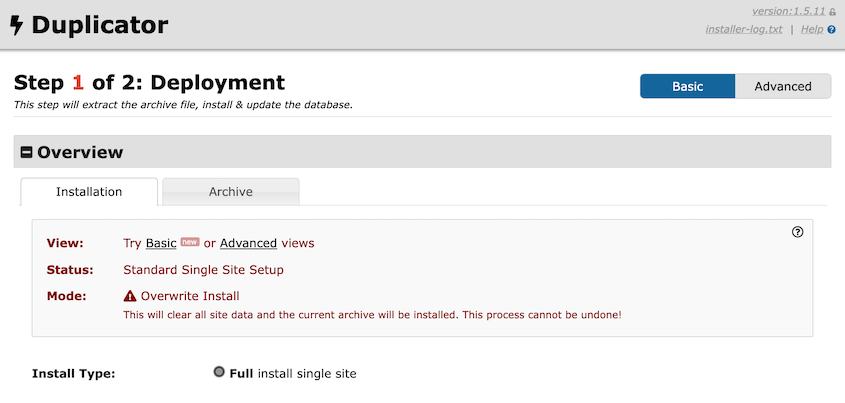Click the 'Standard Single Site Setup' status text
The image size is (845, 403).
(x=203, y=270)
